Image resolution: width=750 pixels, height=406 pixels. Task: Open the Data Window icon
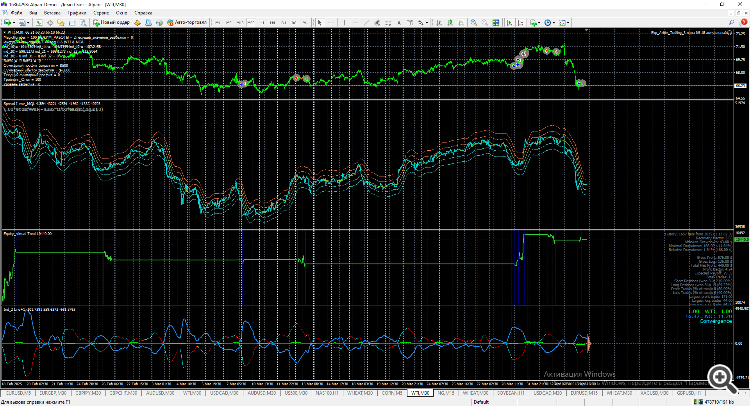pos(50,22)
